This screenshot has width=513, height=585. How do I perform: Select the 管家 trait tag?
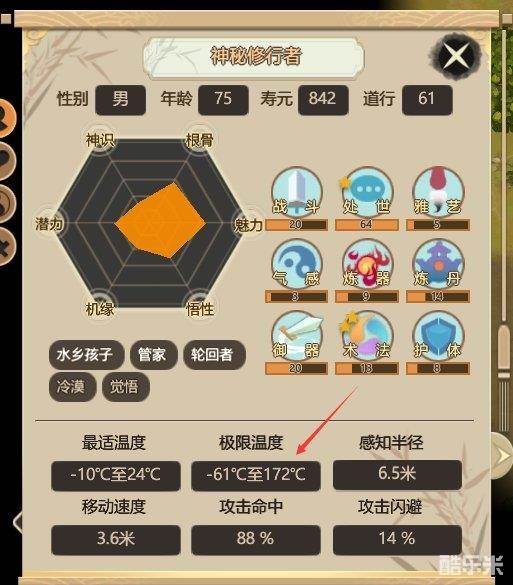click(x=153, y=354)
